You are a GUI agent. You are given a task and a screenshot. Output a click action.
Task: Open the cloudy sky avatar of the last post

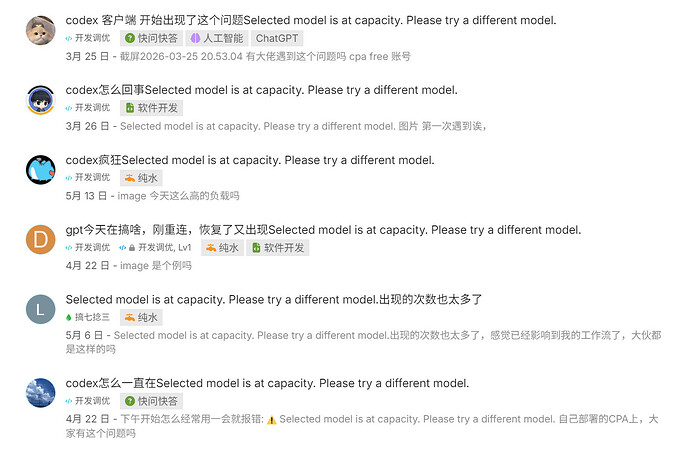40,393
